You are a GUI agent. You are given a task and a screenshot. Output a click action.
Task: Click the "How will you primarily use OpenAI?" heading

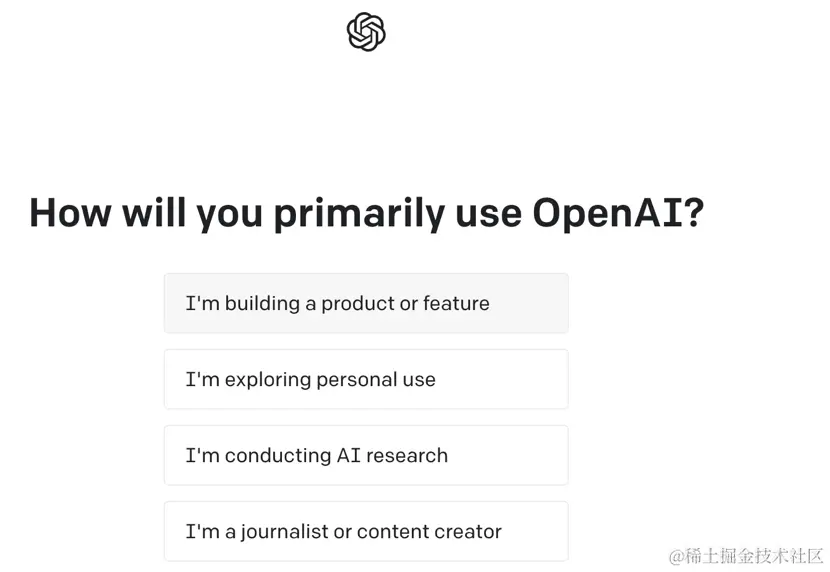pos(366,213)
